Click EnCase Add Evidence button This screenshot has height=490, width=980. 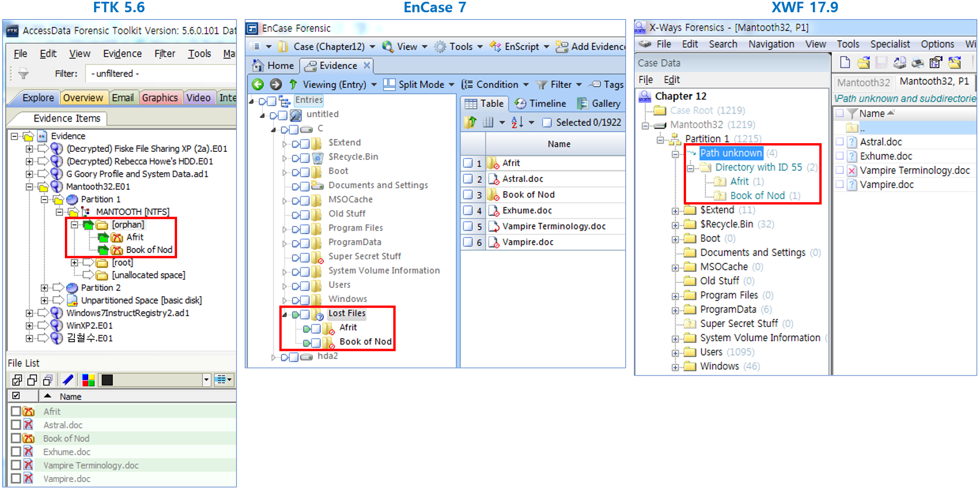pos(591,47)
